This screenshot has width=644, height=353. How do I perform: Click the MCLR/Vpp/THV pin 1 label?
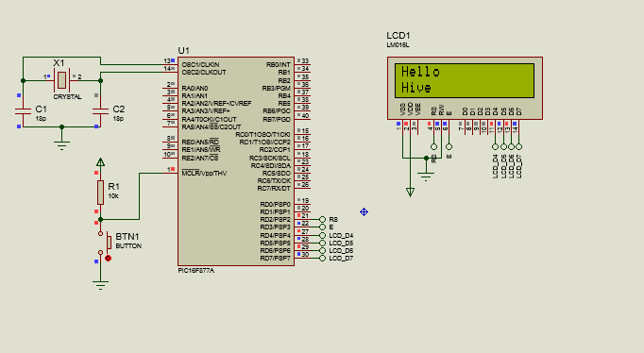[204, 174]
